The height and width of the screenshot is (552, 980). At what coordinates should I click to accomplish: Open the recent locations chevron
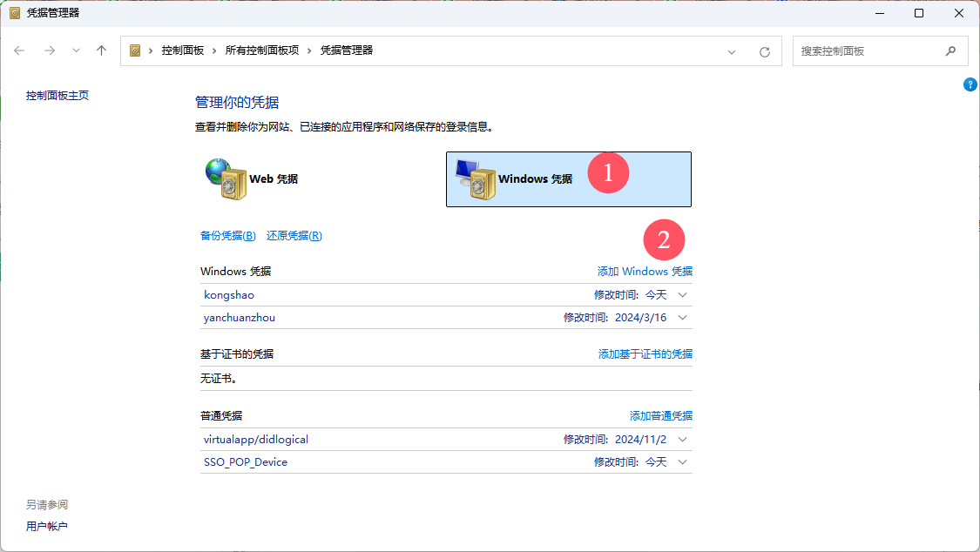76,50
